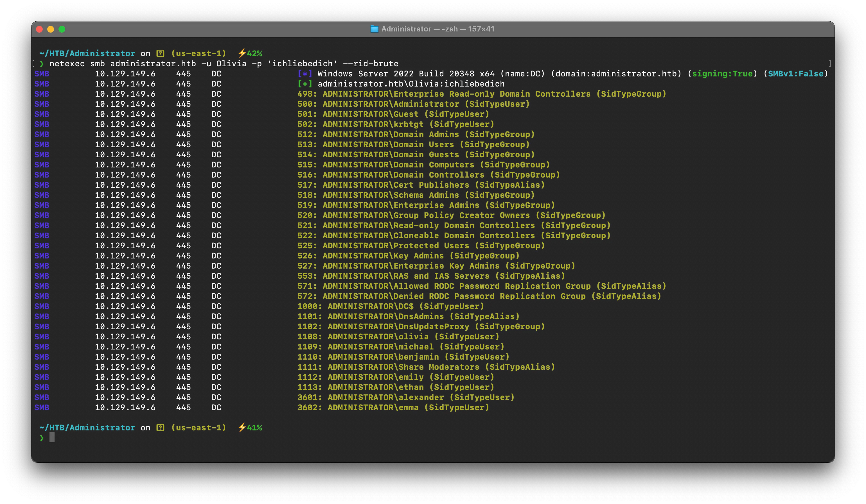Screen dimensions: 866x504
Task: Click '526: ADMINISTRATOR\Key Admins' row
Action: (x=409, y=256)
